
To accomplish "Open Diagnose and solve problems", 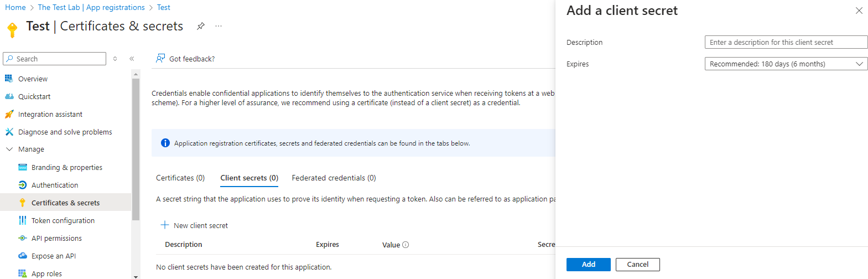I will 65,132.
